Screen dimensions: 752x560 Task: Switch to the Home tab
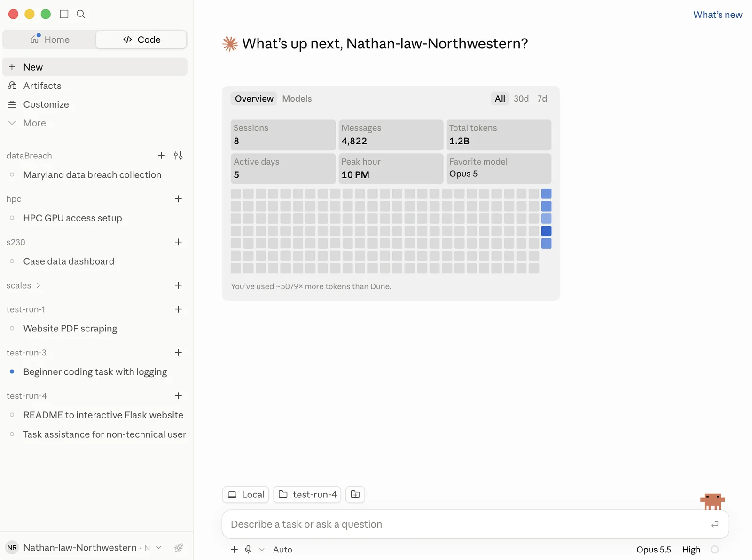(x=50, y=39)
